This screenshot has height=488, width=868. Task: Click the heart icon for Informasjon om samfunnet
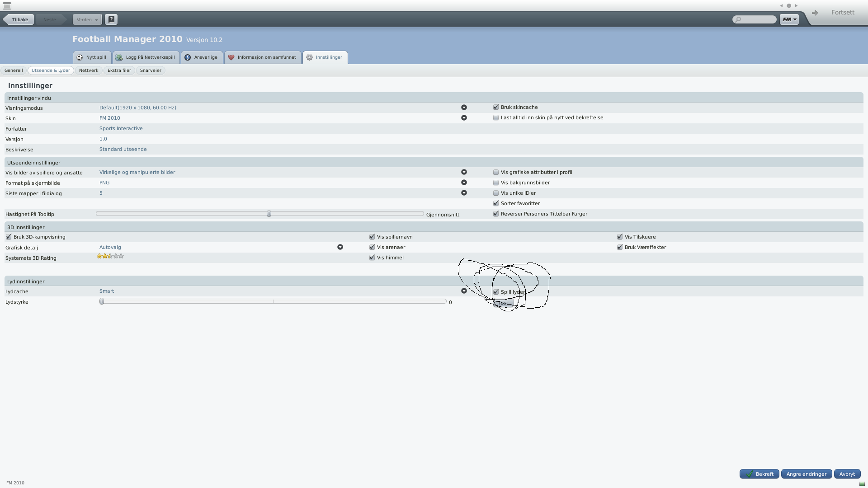231,57
